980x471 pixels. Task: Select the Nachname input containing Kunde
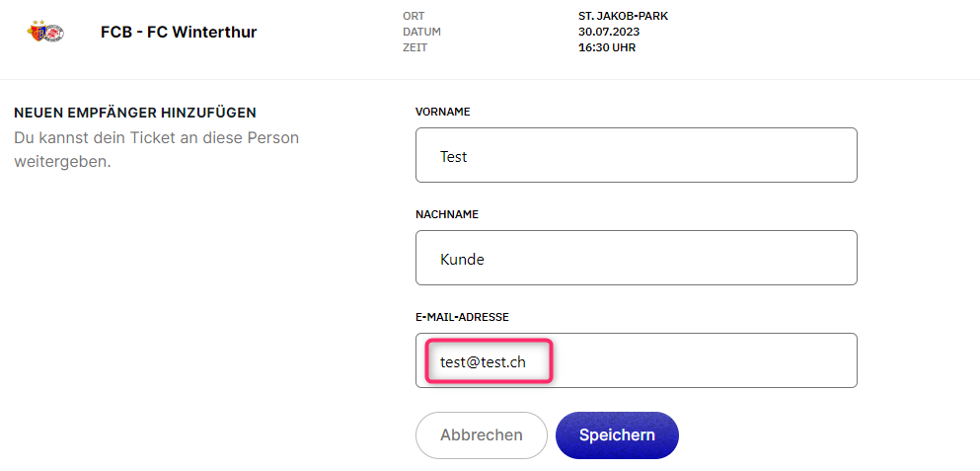pos(637,258)
